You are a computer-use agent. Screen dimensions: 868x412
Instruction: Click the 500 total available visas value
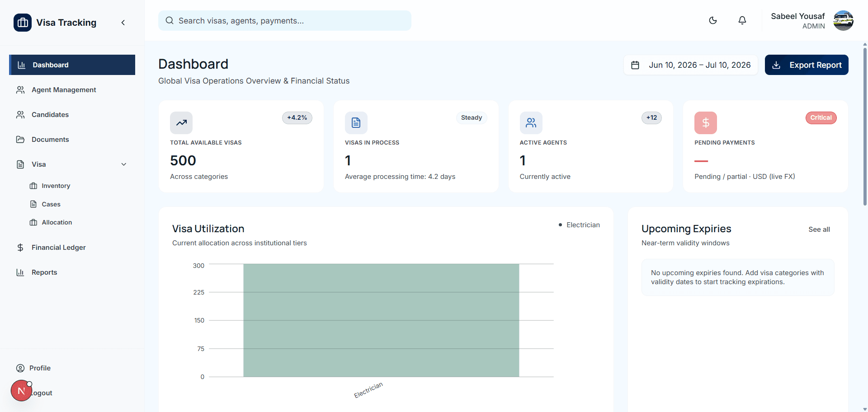(183, 160)
